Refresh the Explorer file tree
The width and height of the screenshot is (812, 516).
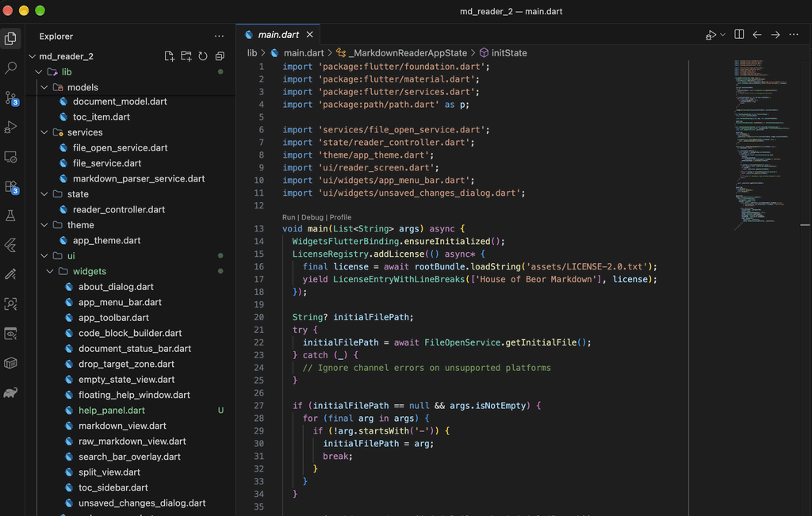click(x=203, y=56)
